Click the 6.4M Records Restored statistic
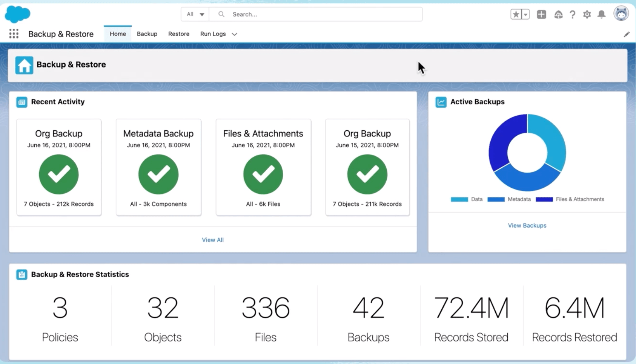Image resolution: width=636 pixels, height=364 pixels. 575,319
